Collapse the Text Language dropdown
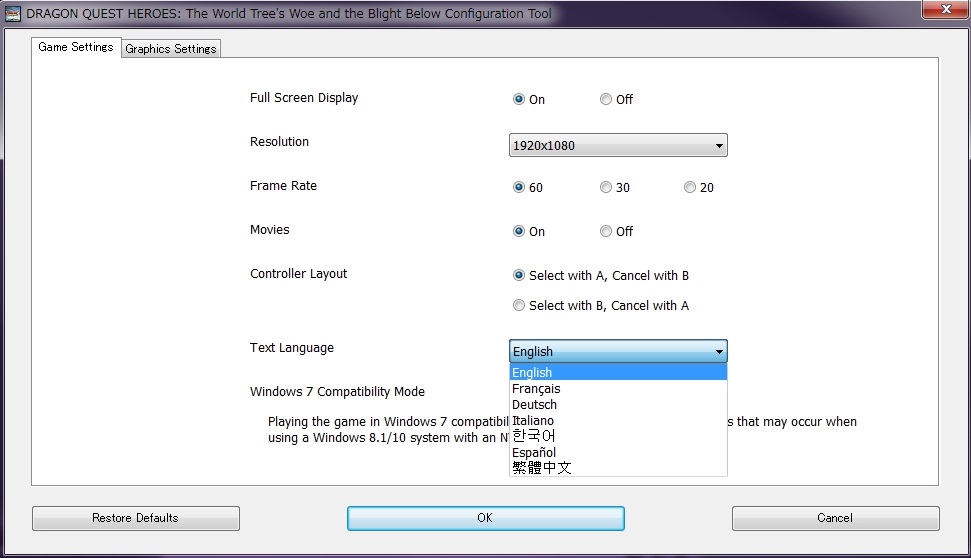This screenshot has width=971, height=558. 618,351
